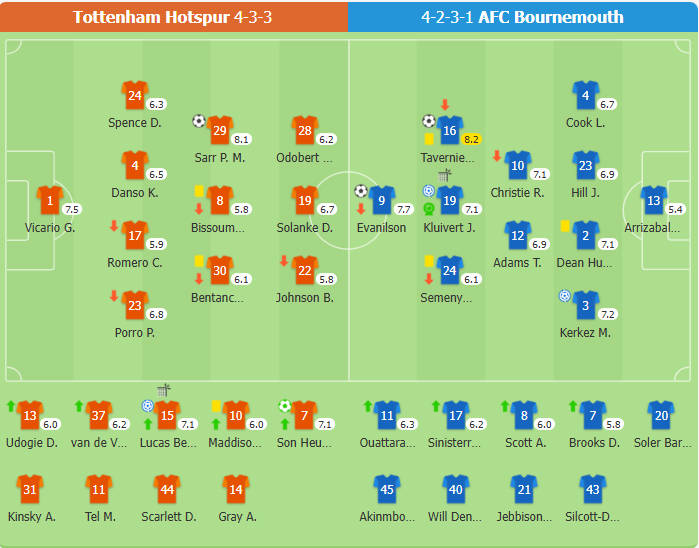Viewport: 699px width, 548px height.
Task: Open the Tottenham Hotspur 4-3-3 header tab
Action: [x=174, y=17]
